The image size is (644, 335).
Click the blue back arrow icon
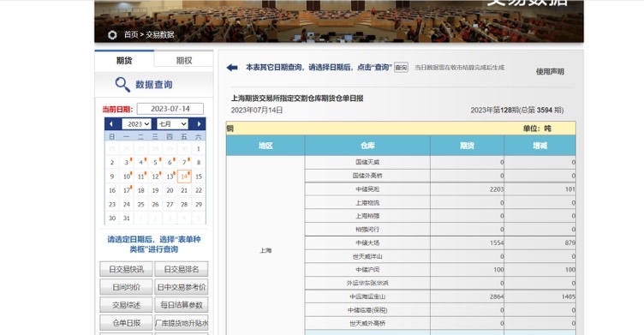[x=232, y=68]
